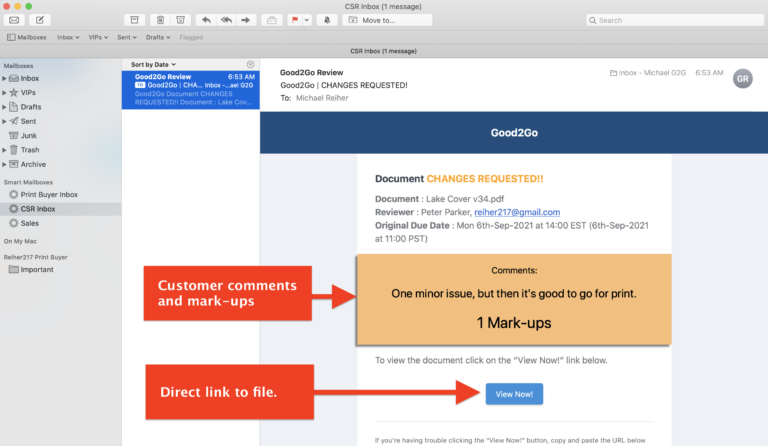Expand the Sent disclosure triangle
This screenshot has width=768, height=446.
coord(4,121)
